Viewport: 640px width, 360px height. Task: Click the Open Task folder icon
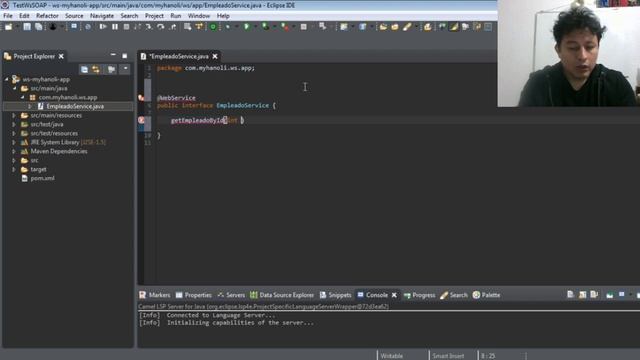click(395, 27)
